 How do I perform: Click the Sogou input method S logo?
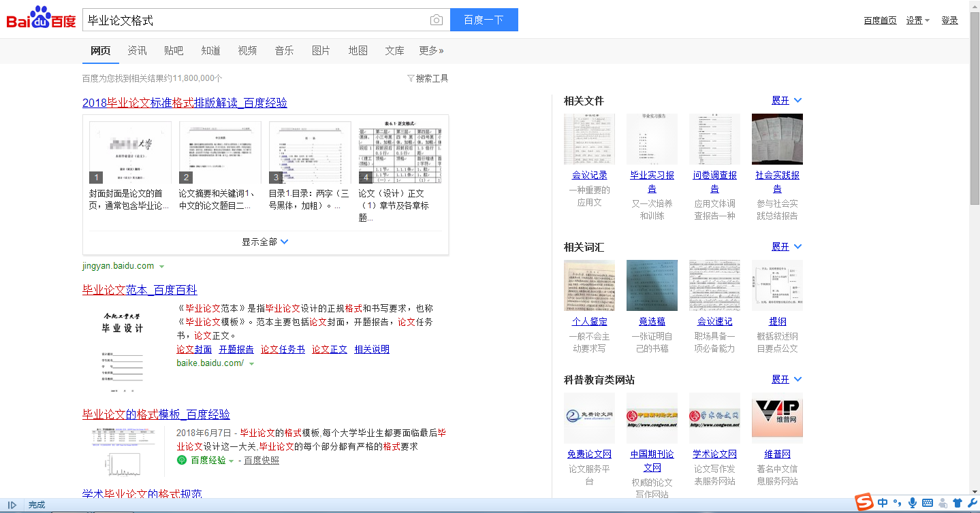tap(865, 503)
